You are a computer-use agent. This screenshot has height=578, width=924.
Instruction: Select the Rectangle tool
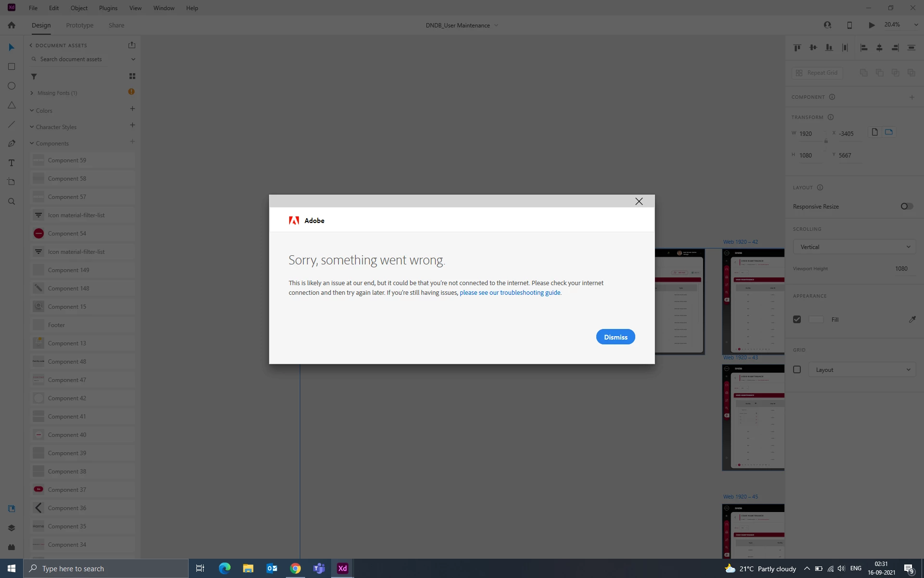pyautogui.click(x=12, y=66)
